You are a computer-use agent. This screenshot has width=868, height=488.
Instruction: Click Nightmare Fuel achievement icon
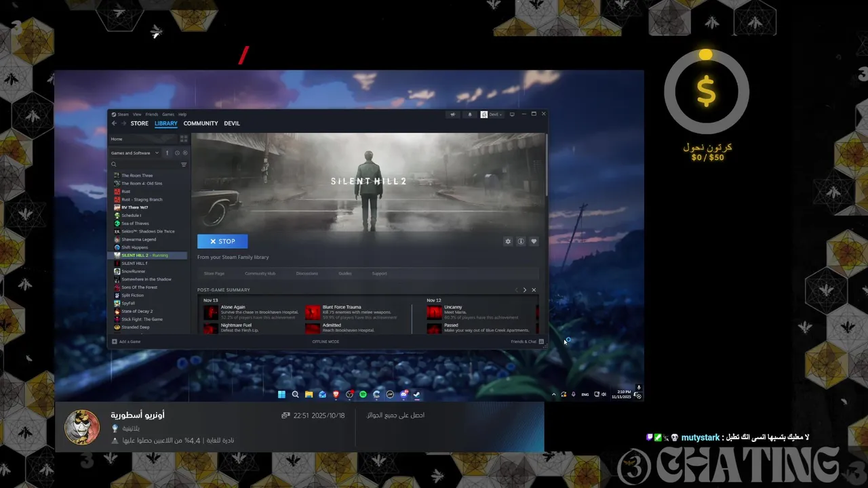tap(211, 329)
